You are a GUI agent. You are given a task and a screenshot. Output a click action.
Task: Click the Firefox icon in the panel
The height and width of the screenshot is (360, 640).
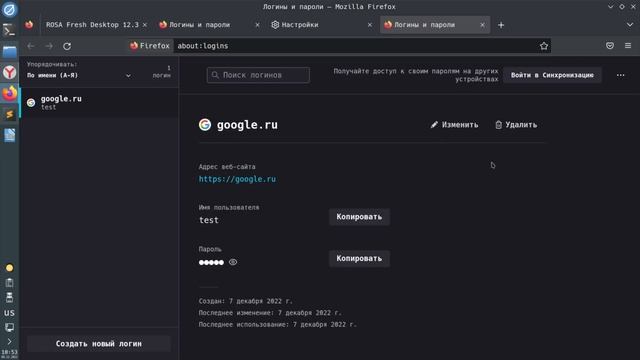click(x=9, y=93)
